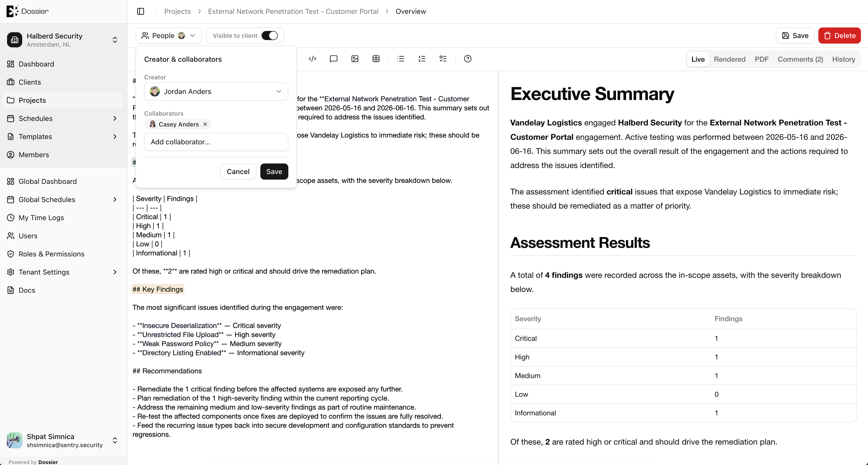The height and width of the screenshot is (465, 868).
Task: Expand Global Schedules submenu
Action: click(115, 200)
